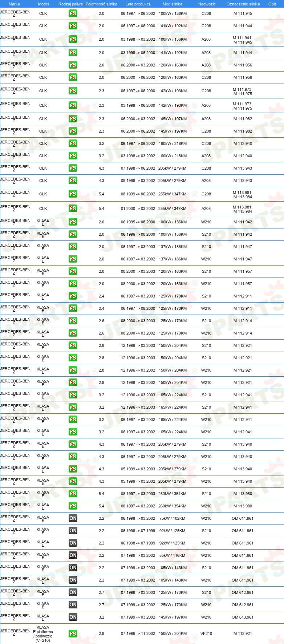Click the production years '09.1998 -> 03.2002'
The height and width of the screenshot is (644, 284).
(x=138, y=181)
